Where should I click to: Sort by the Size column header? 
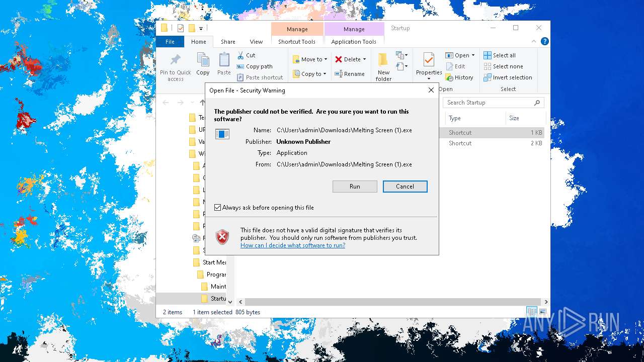point(525,118)
